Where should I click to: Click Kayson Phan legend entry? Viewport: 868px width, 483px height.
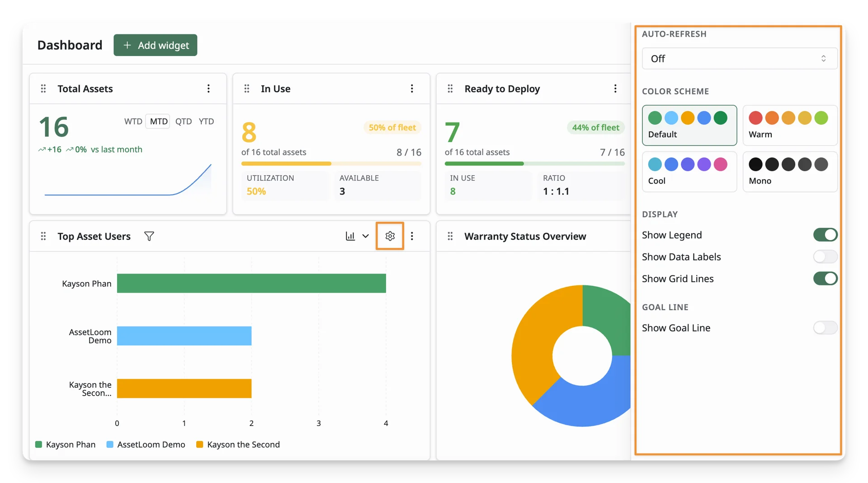tap(66, 445)
